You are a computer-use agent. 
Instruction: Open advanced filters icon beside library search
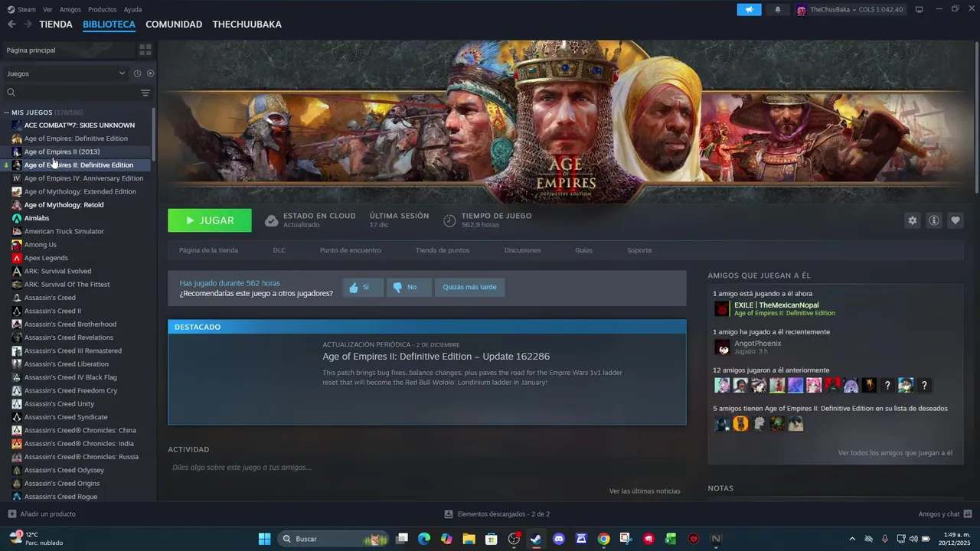145,93
